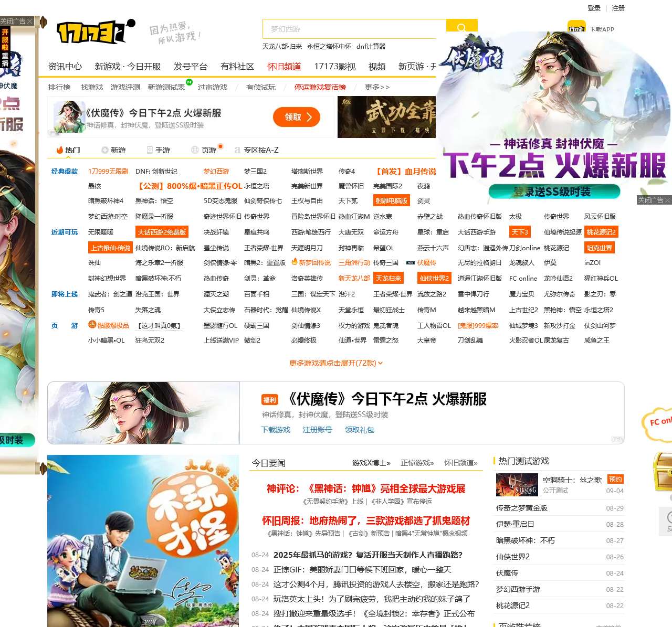Click the flame icon on the 热门 tab
This screenshot has height=627, width=672.
(60, 150)
